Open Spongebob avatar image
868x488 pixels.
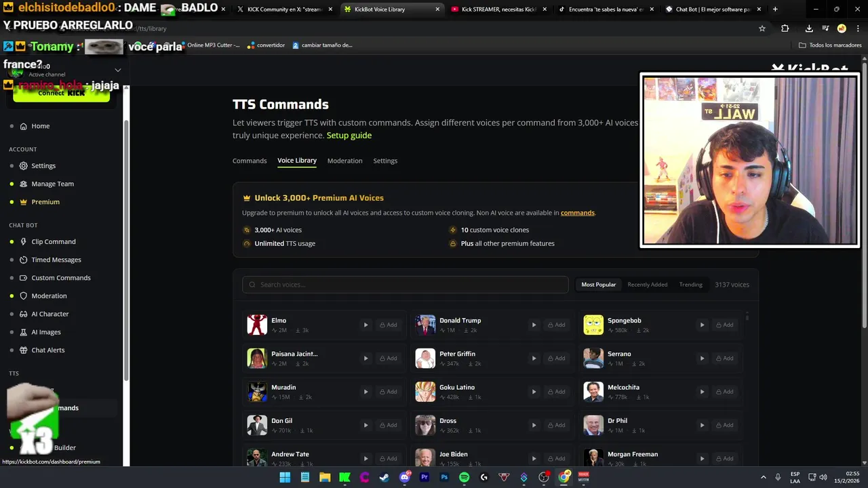[593, 325]
